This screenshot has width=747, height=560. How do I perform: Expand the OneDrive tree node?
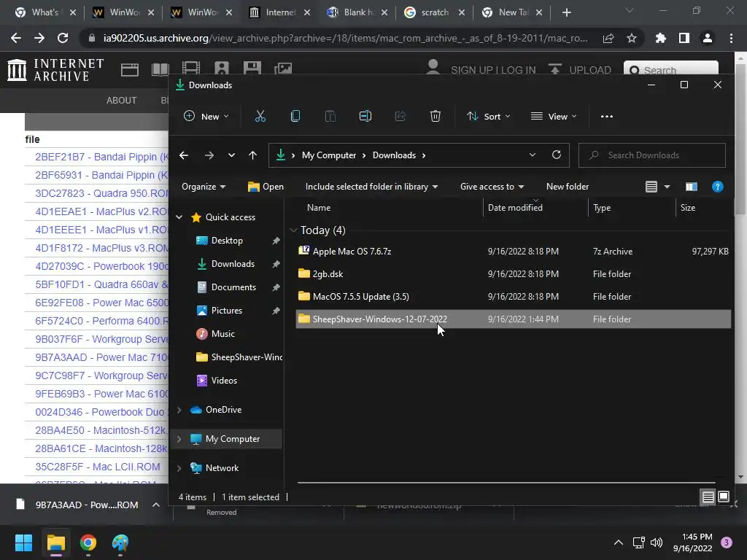[179, 410]
